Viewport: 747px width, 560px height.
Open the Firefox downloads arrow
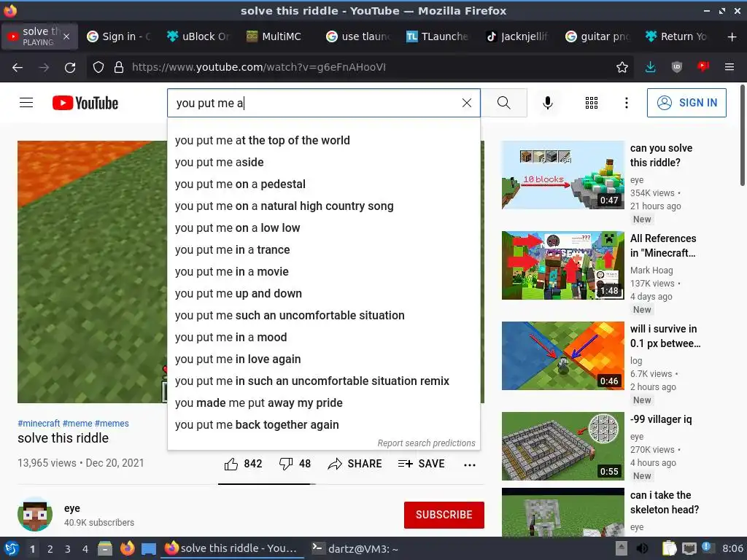pos(650,68)
